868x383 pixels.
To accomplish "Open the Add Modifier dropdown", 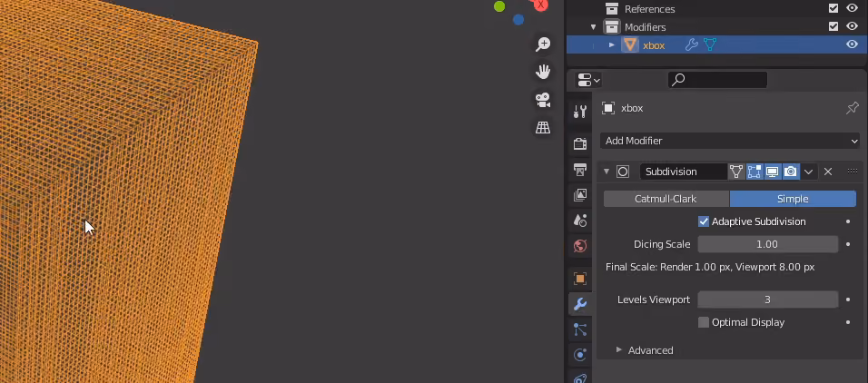I will (730, 141).
